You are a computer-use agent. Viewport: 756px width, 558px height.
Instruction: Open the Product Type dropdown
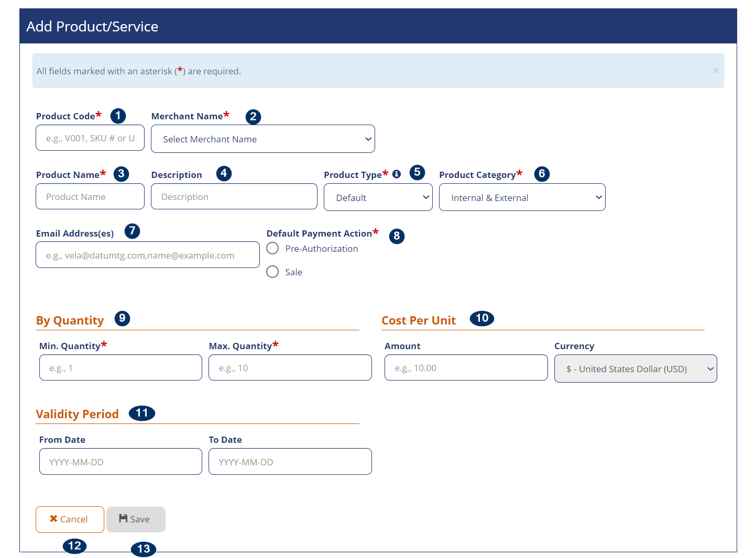click(378, 198)
